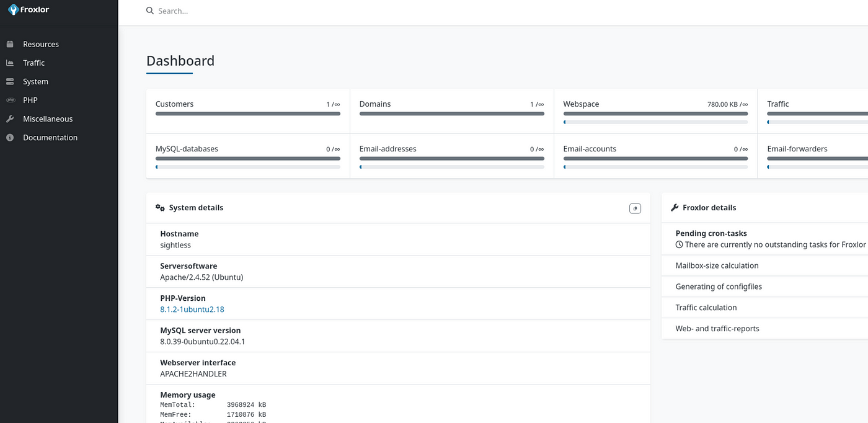Click the Miscellaneous wrench icon in sidebar
868x423 pixels.
tap(10, 118)
